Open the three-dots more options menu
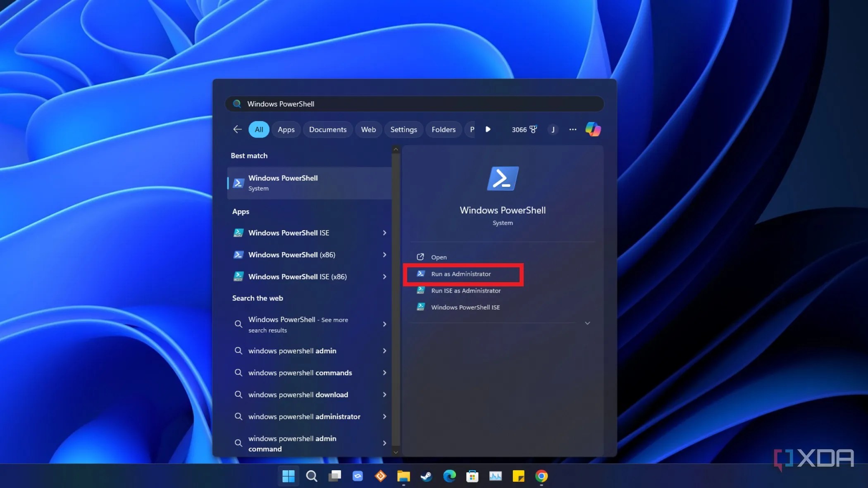 click(572, 129)
